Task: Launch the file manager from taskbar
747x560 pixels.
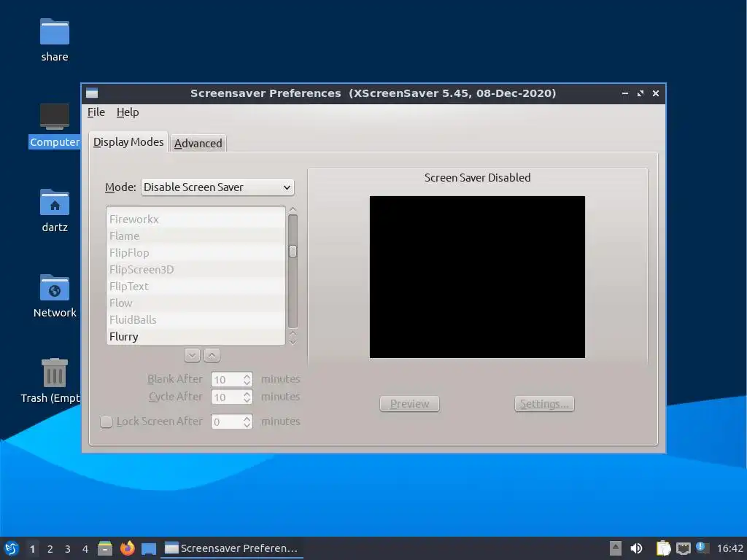Action: click(105, 548)
